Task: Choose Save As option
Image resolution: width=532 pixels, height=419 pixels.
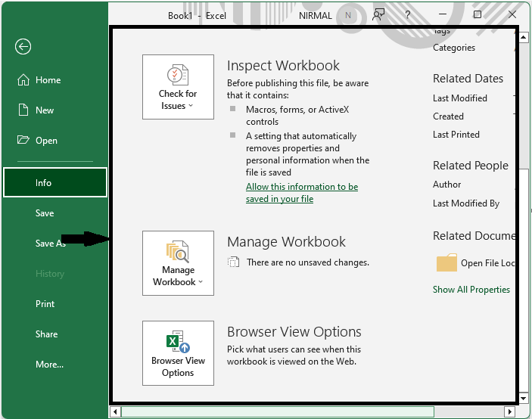Action: pos(50,243)
